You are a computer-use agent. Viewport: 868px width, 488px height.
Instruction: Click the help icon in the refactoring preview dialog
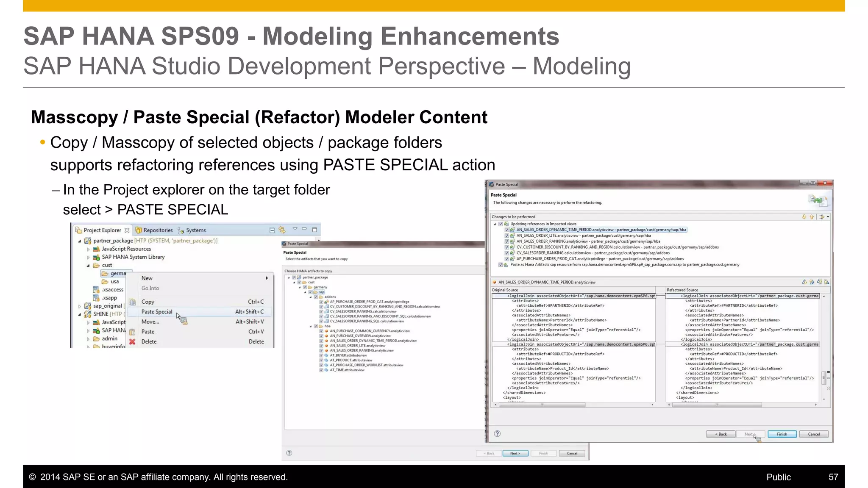pos(498,434)
